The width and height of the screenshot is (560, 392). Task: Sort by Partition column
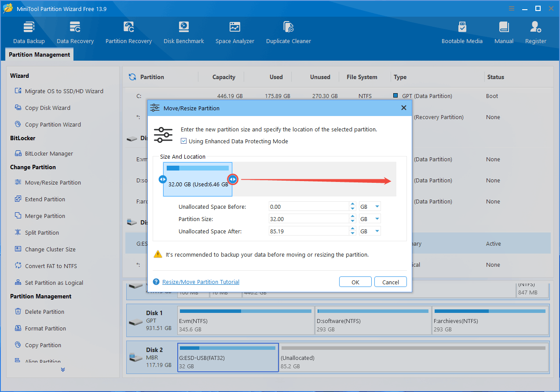click(x=152, y=77)
